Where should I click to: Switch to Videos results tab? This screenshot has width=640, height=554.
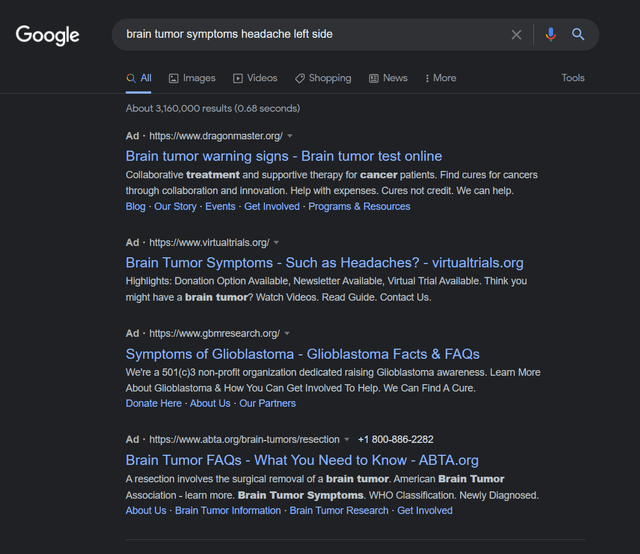pyautogui.click(x=255, y=78)
